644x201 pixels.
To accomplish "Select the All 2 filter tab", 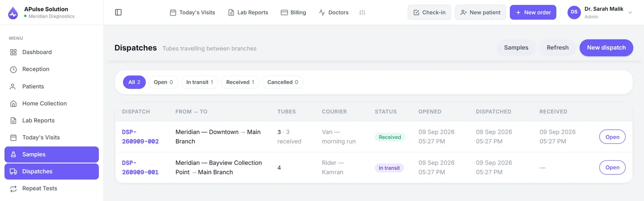I will pos(134,82).
